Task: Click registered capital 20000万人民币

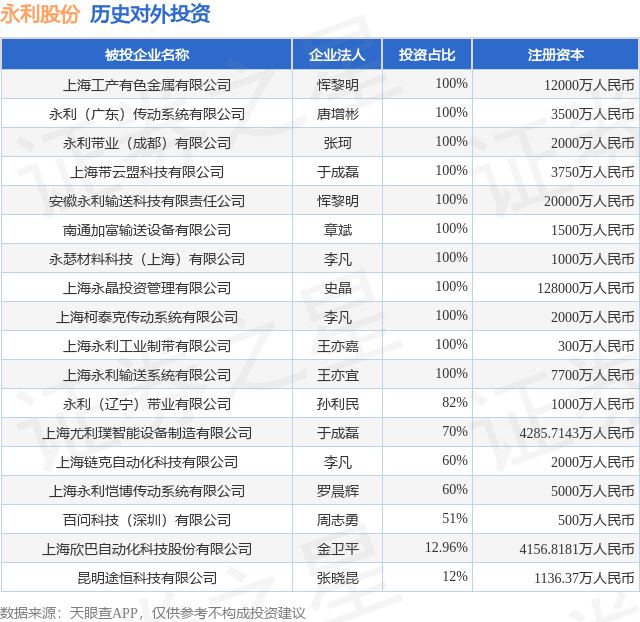Action: pos(589,201)
